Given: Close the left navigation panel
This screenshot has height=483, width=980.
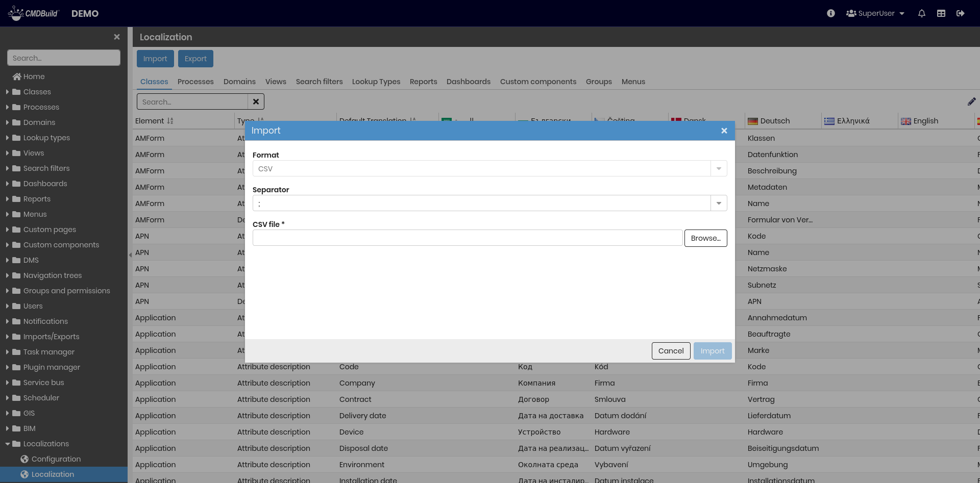Looking at the screenshot, I should (116, 37).
